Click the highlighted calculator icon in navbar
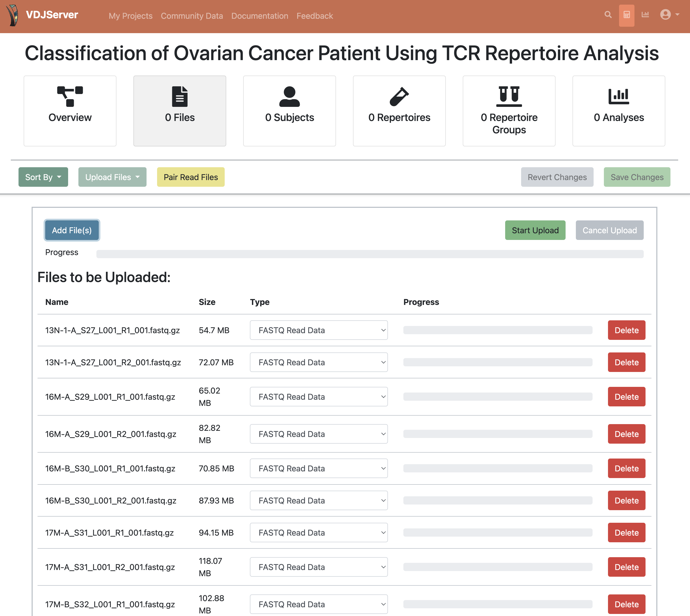Viewport: 690px width, 616px height. 626,15
